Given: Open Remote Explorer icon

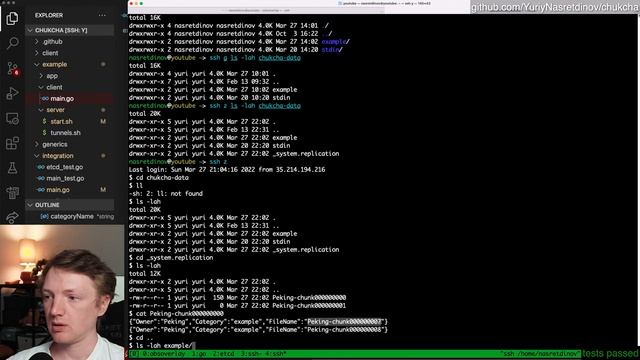Looking at the screenshot, I should point(12,118).
